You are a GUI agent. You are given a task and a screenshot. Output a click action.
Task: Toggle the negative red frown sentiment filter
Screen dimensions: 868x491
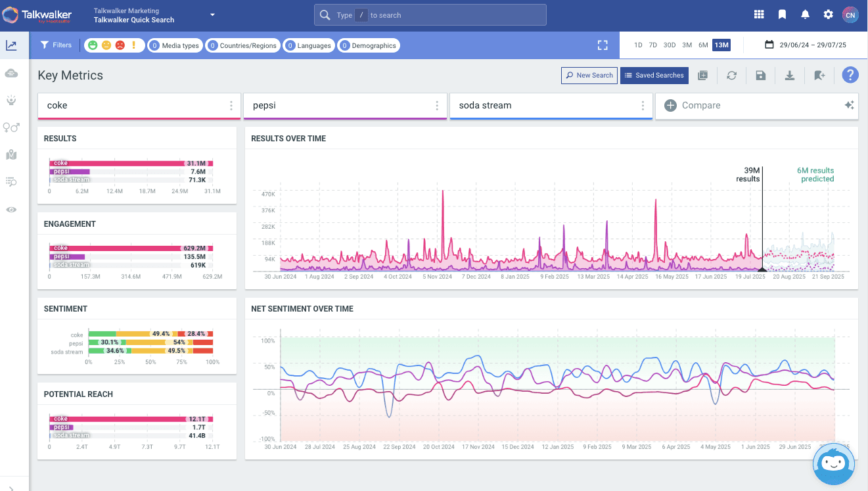coord(120,45)
